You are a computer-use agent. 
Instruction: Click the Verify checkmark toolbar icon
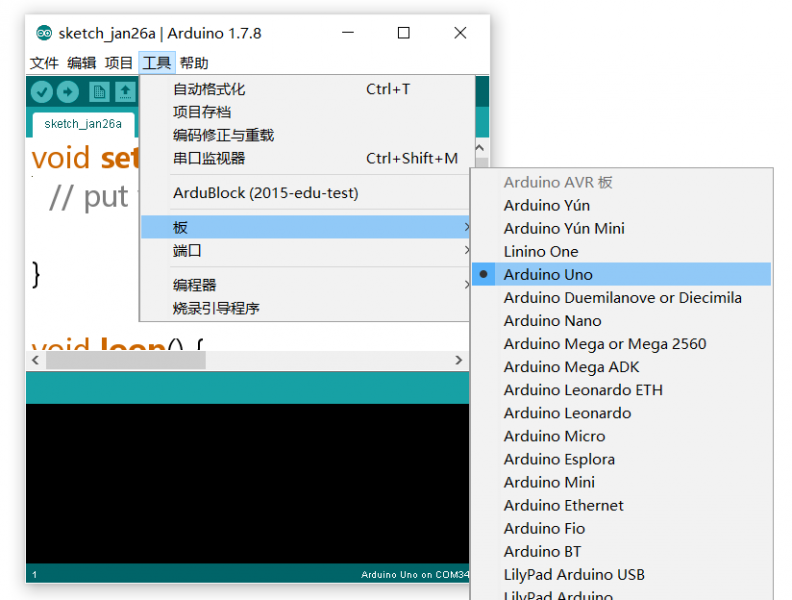click(41, 92)
